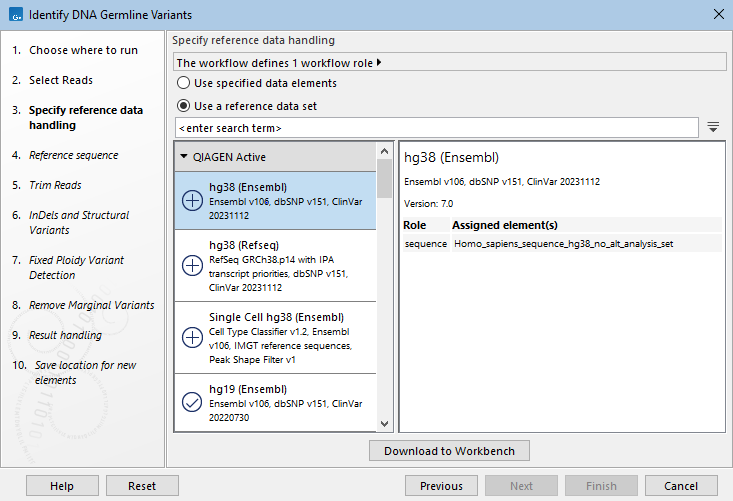Image resolution: width=733 pixels, height=501 pixels.
Task: Collapse the QIAGEN Active group
Action: (184, 157)
